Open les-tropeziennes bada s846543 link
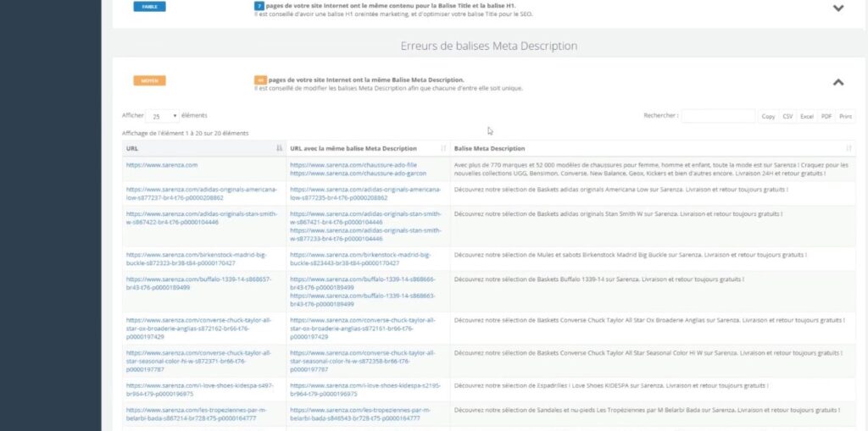The image size is (868, 431). click(360, 414)
